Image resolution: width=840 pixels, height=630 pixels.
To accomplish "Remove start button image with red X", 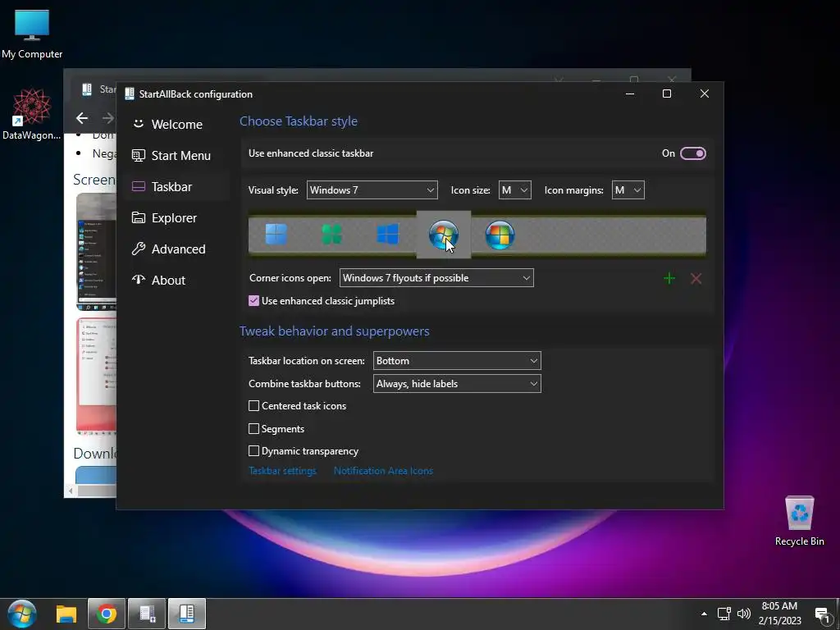I will point(696,278).
